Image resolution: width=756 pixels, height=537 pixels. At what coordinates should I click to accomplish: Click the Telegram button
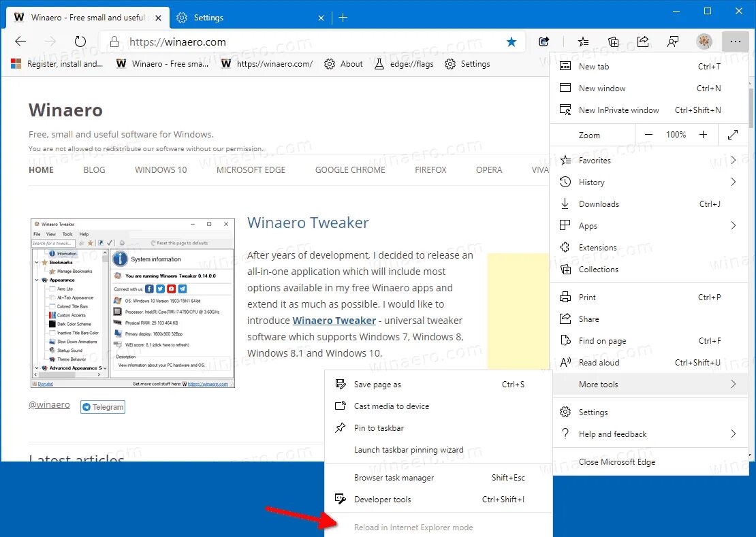(x=103, y=407)
